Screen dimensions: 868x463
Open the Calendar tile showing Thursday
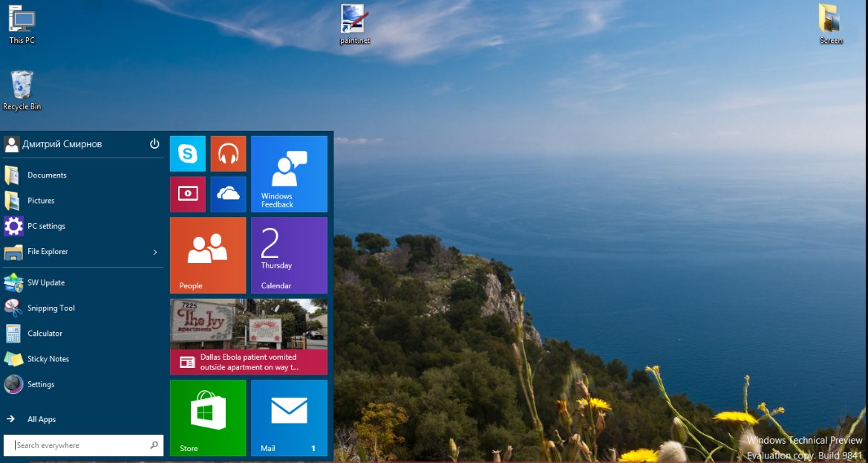point(289,255)
